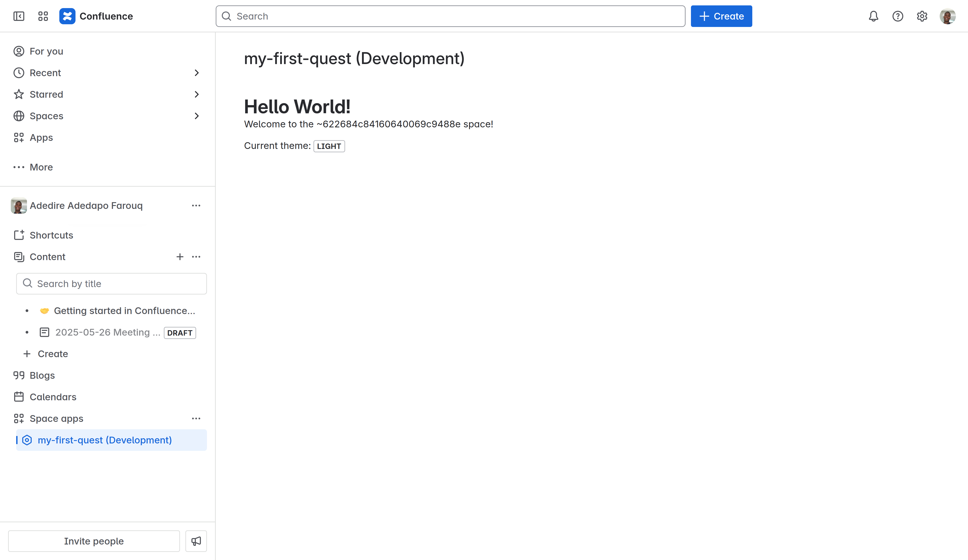Open the help question mark icon

897,16
